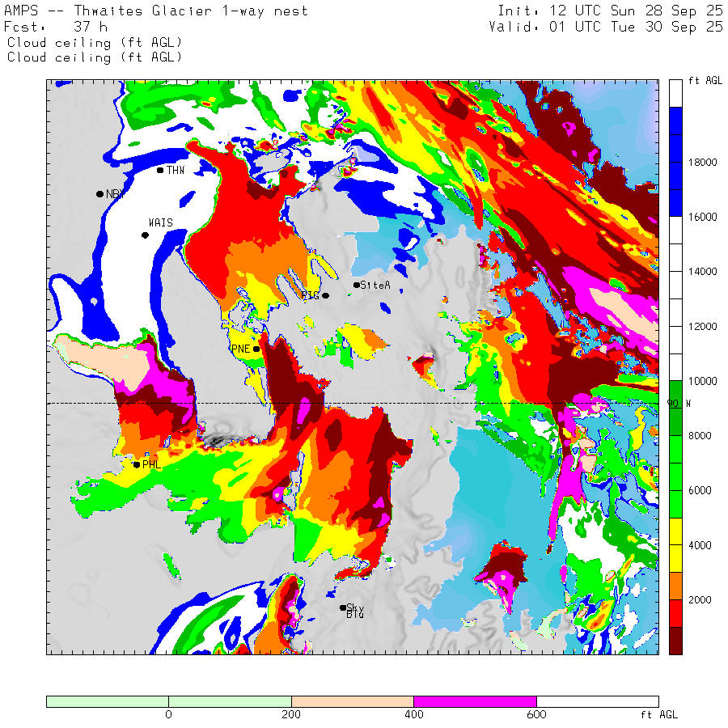Click the AMPS Thwaites Glacier title text
This screenshot has width=728, height=728.
[x=156, y=11]
